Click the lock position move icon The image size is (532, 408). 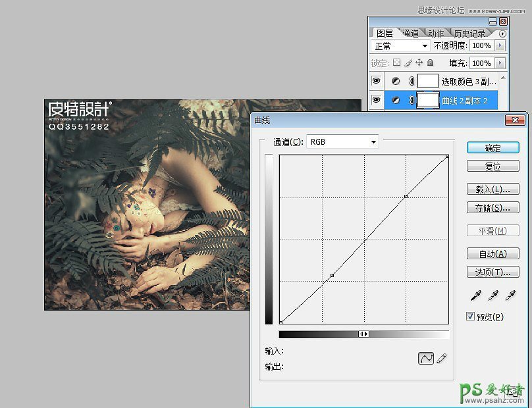[419, 63]
